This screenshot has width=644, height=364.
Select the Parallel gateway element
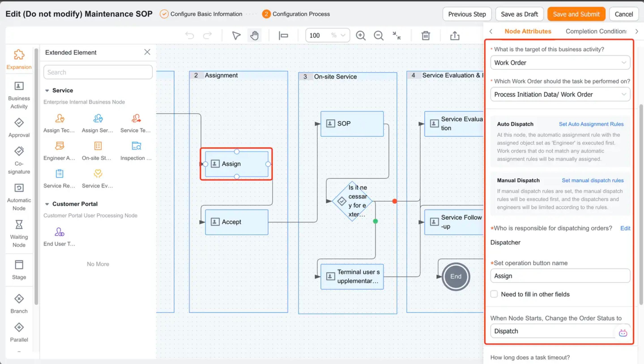click(19, 332)
